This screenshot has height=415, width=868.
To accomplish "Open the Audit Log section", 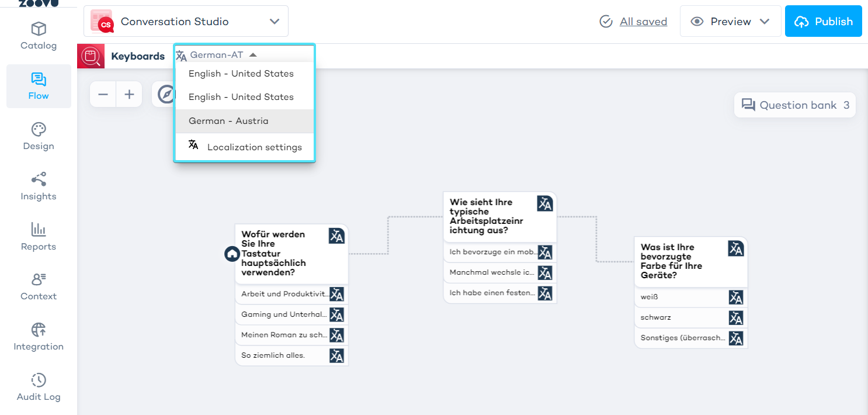I will pos(39,388).
